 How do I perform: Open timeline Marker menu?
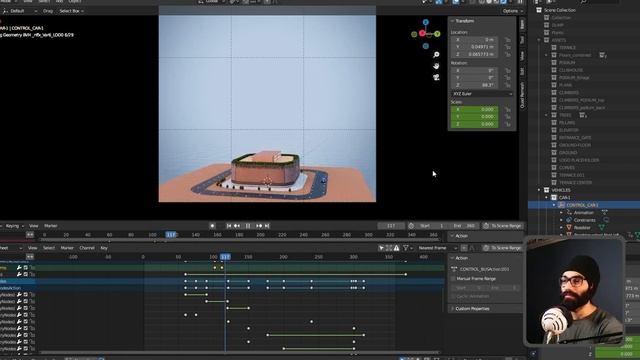point(51,226)
